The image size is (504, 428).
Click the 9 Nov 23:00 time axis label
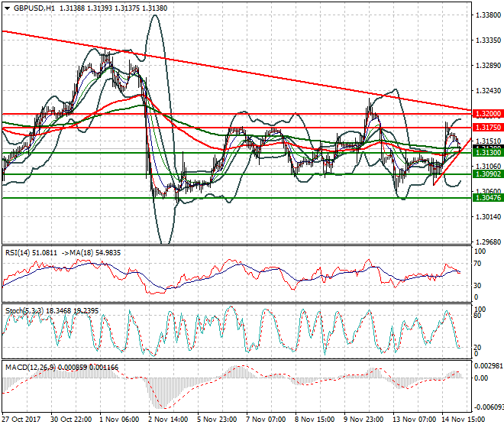click(x=363, y=420)
